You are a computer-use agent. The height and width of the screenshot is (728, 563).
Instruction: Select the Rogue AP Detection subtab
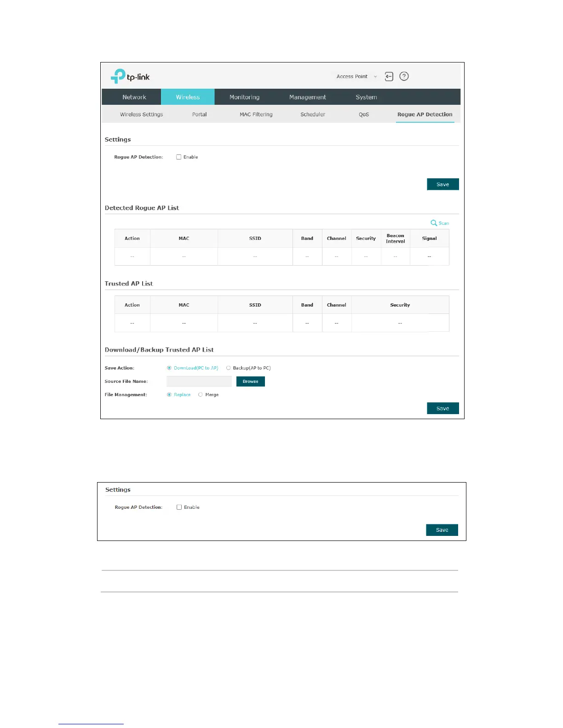click(425, 114)
